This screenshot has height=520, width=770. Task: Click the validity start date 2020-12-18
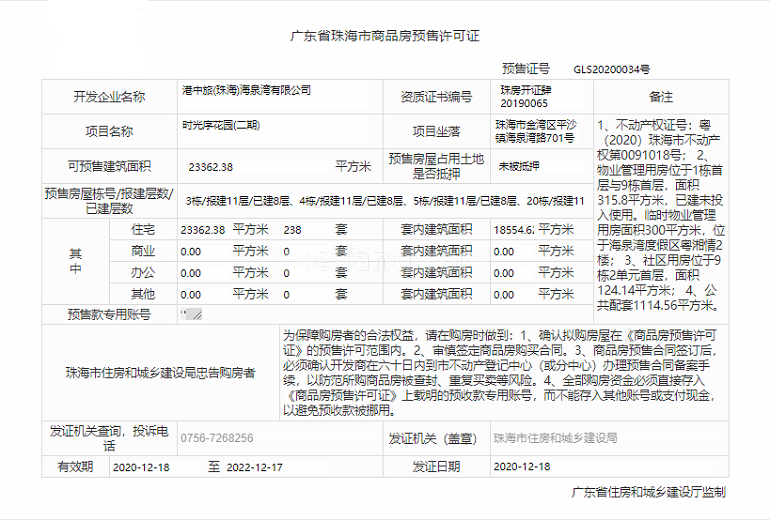(x=141, y=467)
